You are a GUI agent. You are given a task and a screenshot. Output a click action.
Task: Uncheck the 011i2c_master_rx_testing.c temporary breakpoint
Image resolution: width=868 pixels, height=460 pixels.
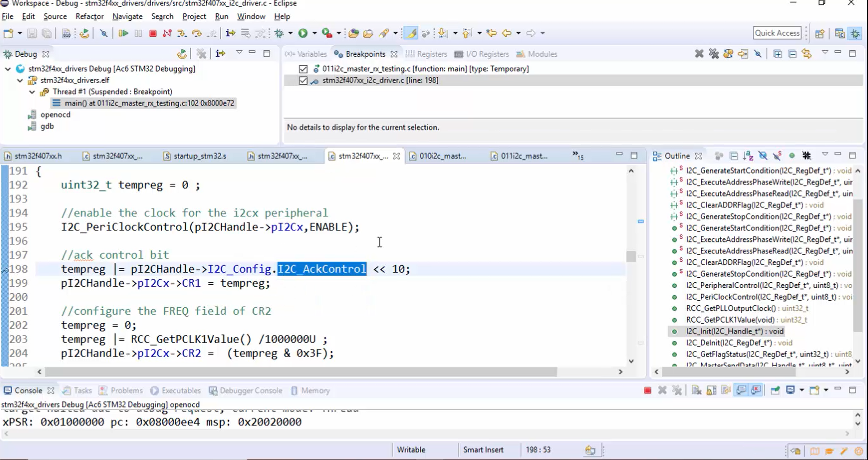click(303, 69)
